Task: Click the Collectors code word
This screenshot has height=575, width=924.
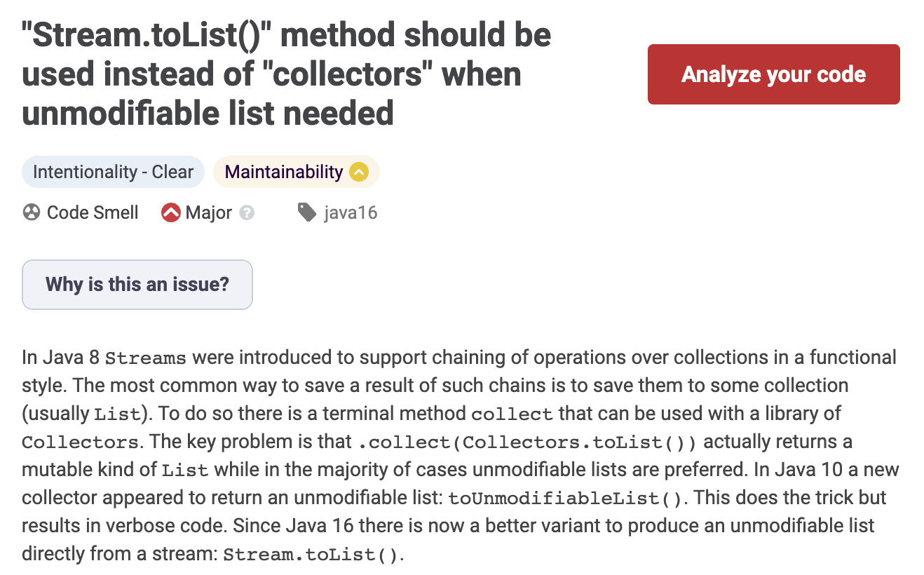Action: click(80, 443)
